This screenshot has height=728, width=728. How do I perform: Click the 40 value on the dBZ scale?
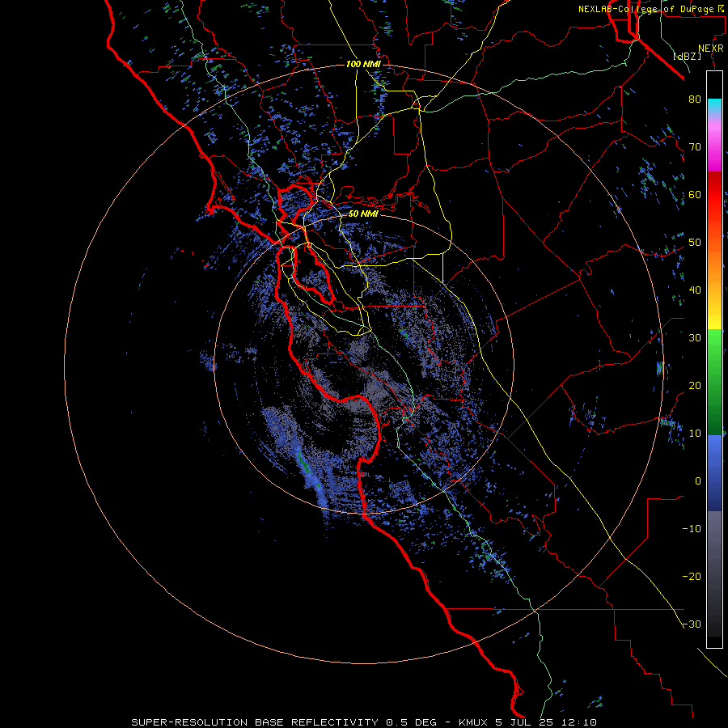(695, 290)
